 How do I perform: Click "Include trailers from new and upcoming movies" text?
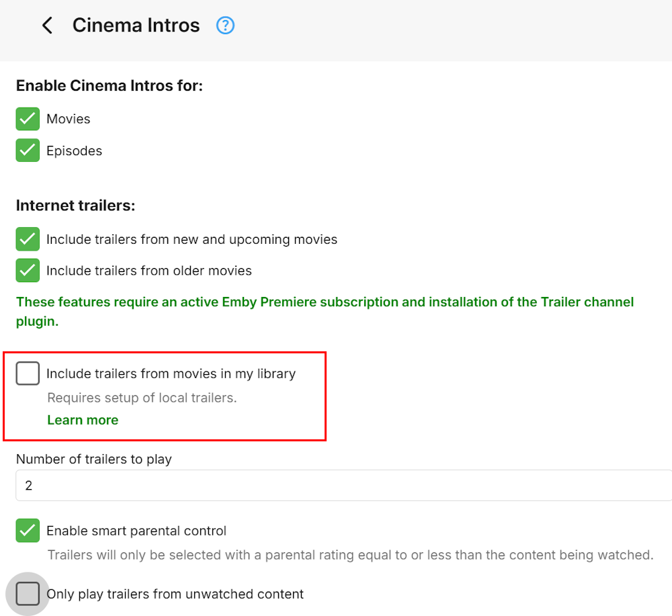point(192,239)
